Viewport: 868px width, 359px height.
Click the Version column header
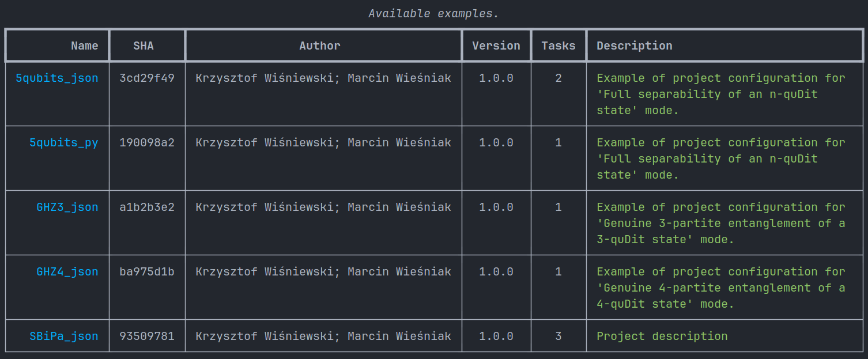(x=496, y=46)
